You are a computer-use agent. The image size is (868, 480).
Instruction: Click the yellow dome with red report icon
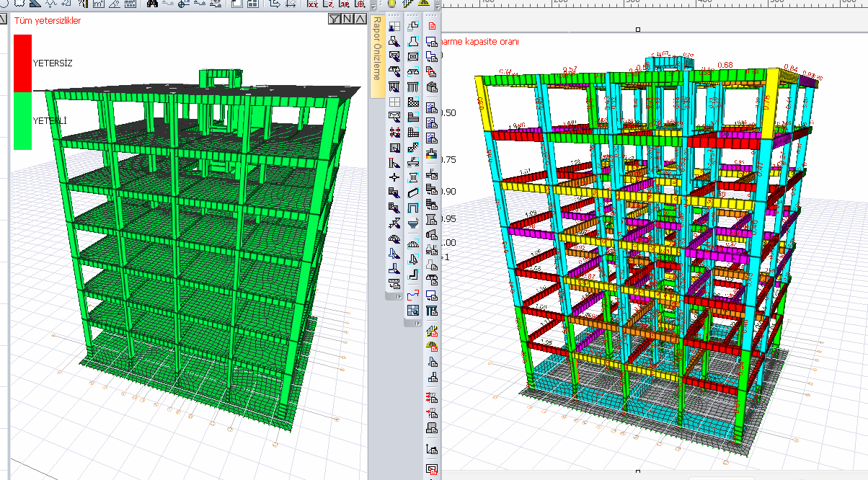point(432,347)
